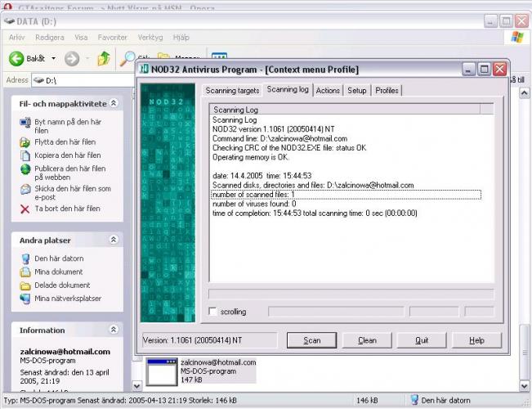The width and height of the screenshot is (532, 409).
Task: Collapse the Information panel chevron
Action: coord(114,330)
